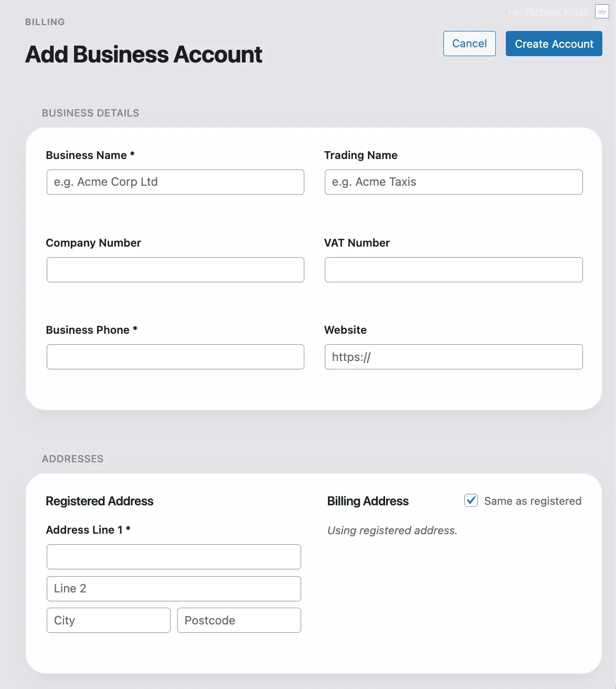Select the Company Number text box
Image resolution: width=616 pixels, height=689 pixels.
point(175,270)
